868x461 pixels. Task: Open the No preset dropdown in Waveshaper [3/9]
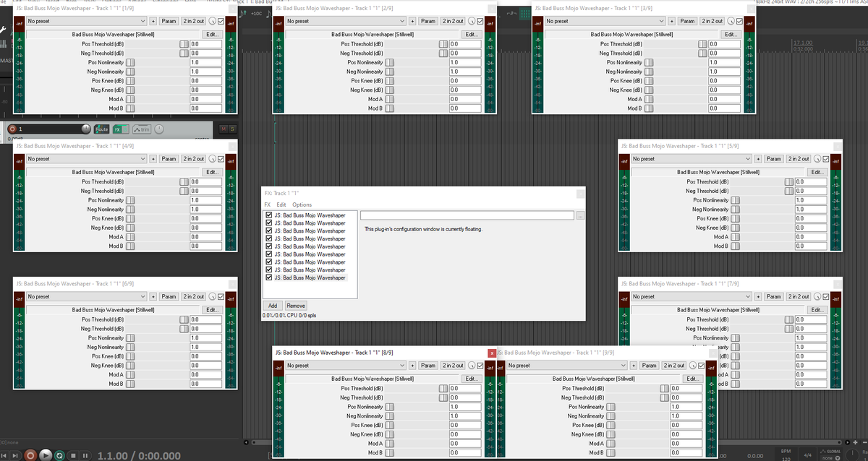point(604,21)
